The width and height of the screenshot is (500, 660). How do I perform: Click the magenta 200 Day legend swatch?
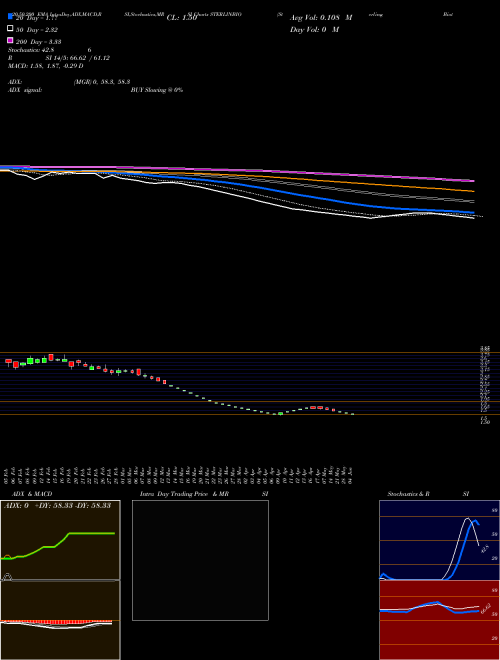(10, 40)
